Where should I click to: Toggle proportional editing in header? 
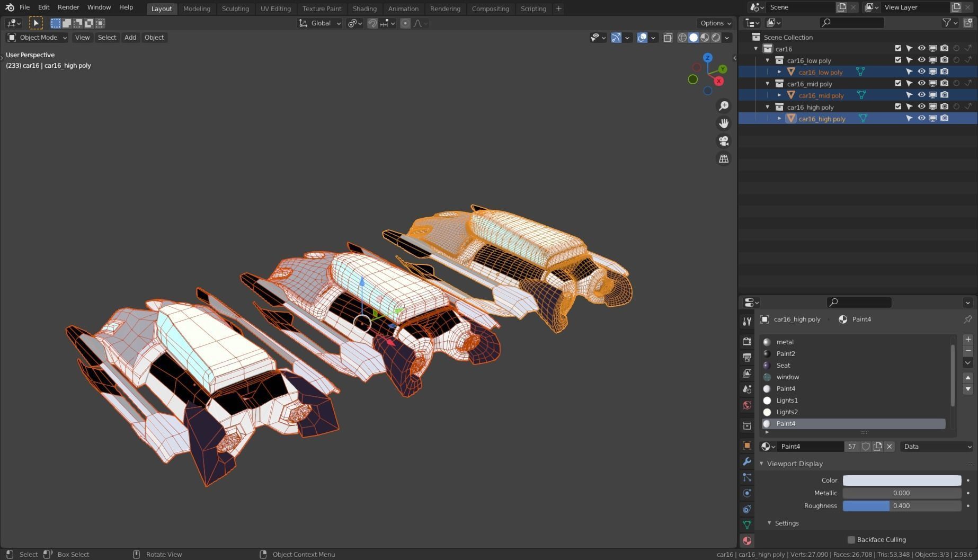(405, 23)
